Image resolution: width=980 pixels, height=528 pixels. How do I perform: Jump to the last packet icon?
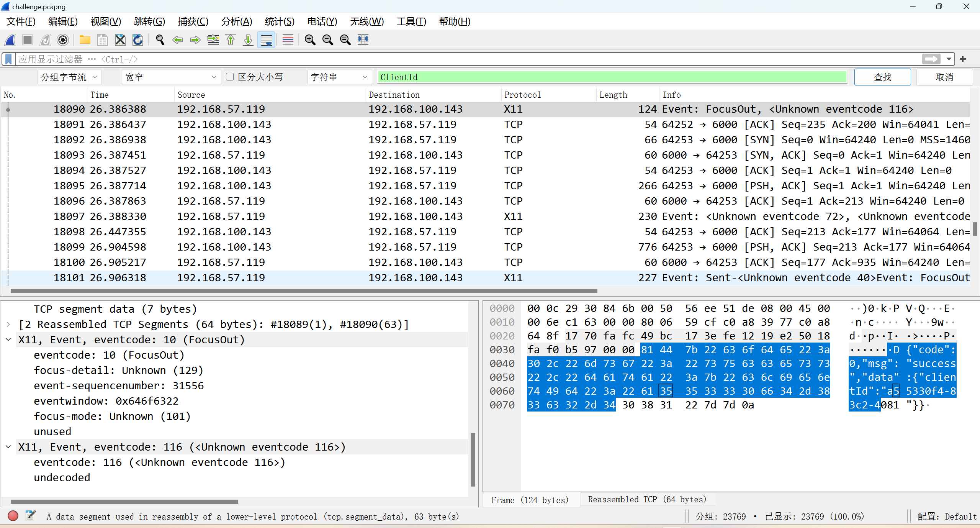[x=248, y=40]
